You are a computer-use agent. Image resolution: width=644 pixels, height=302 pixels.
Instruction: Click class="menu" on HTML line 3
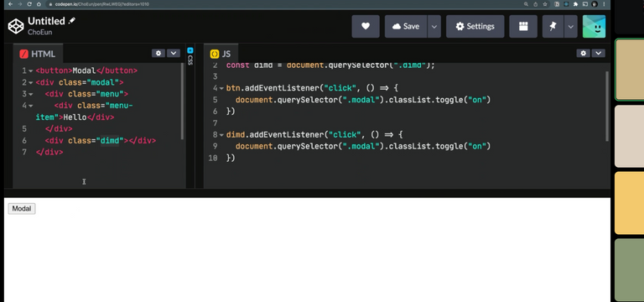point(96,94)
